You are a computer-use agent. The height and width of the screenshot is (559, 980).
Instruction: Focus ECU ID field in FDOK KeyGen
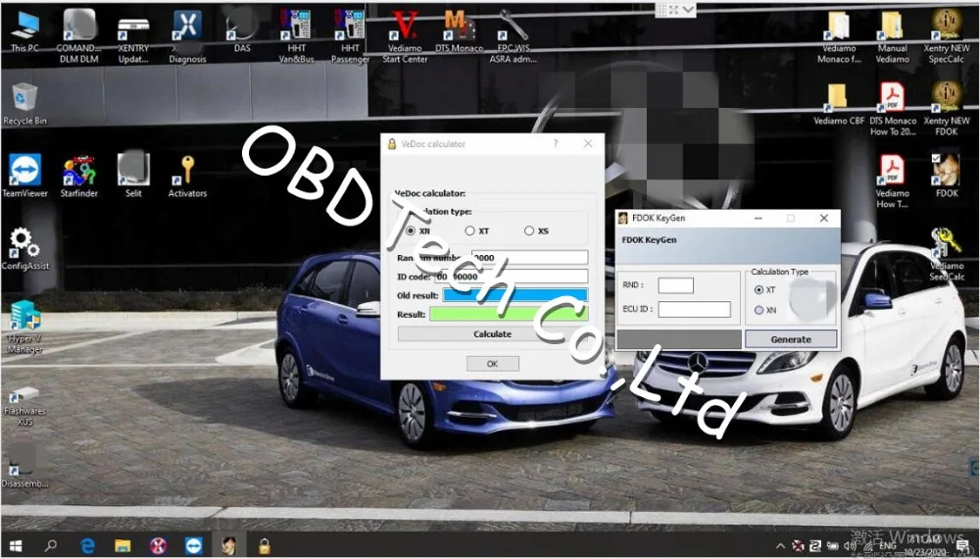pos(694,309)
